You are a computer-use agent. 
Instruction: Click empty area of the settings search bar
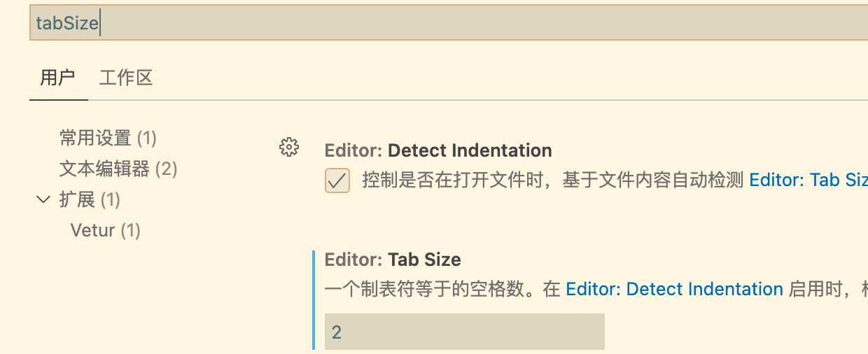490,24
